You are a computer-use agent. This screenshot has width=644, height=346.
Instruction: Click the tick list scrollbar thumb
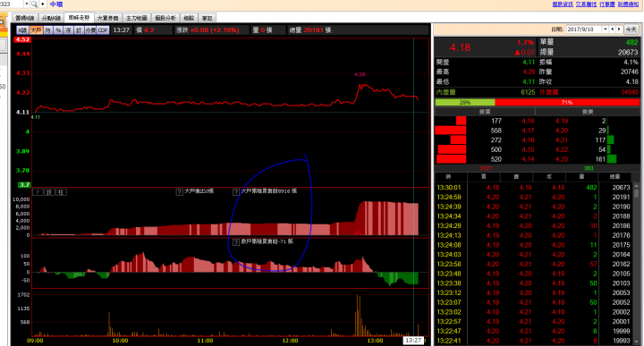(636, 195)
